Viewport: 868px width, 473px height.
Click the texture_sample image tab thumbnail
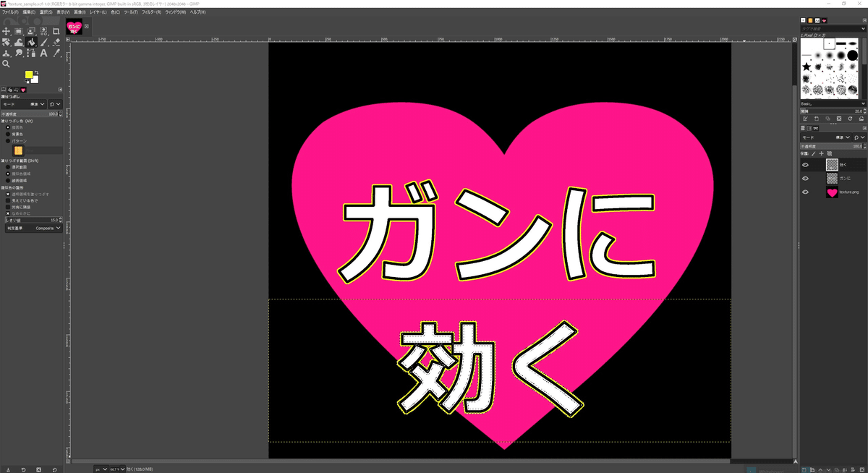point(75,27)
